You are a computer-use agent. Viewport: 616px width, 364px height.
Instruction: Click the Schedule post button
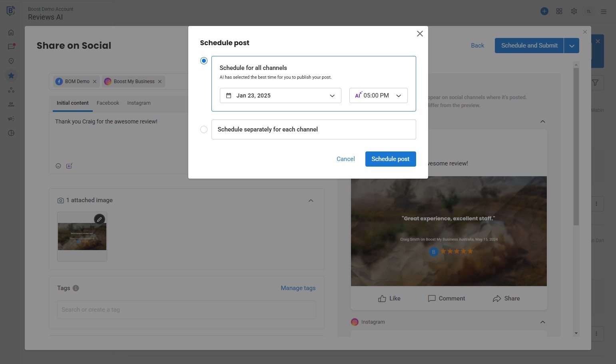pos(390,159)
